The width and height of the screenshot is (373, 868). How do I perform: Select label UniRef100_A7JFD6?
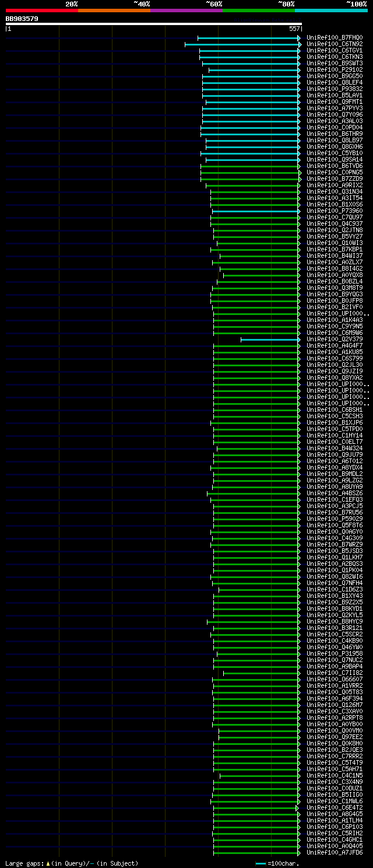[335, 852]
